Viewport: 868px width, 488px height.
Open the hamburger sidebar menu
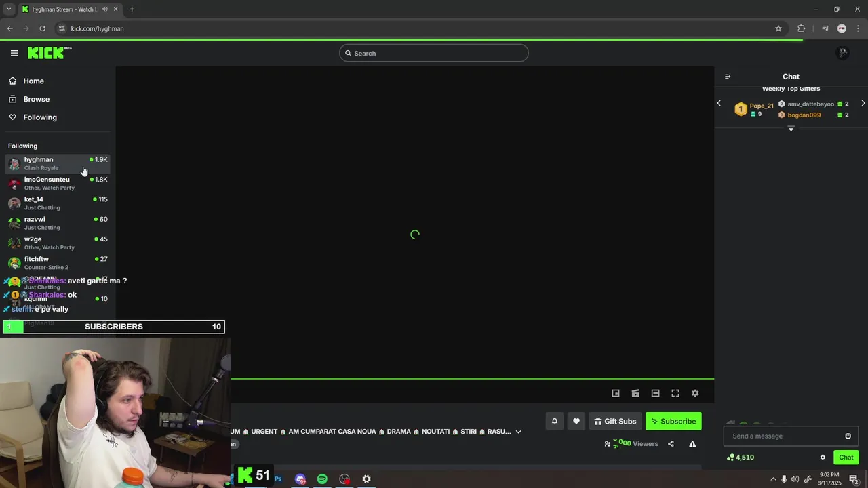pos(14,53)
